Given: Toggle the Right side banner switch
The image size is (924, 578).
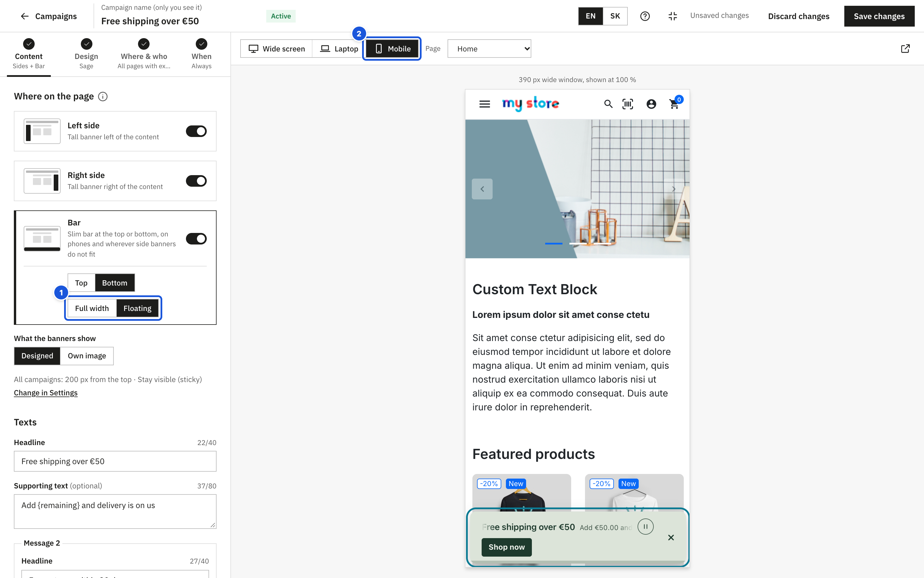Looking at the screenshot, I should point(196,181).
